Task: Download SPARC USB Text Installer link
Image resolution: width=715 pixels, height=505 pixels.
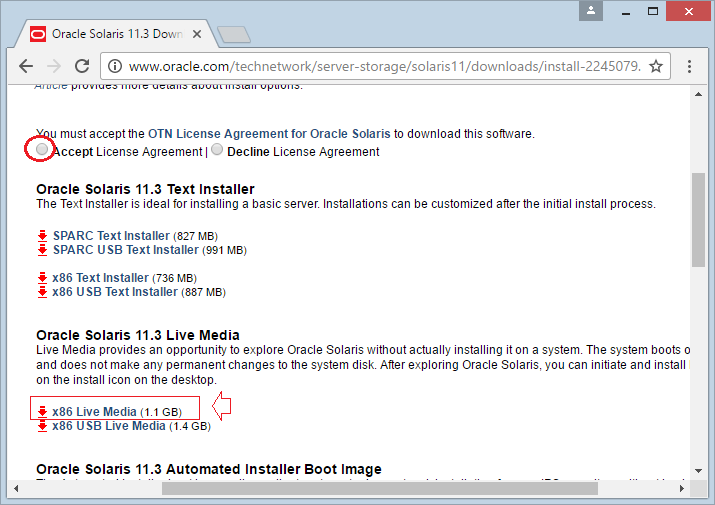Action: click(126, 250)
